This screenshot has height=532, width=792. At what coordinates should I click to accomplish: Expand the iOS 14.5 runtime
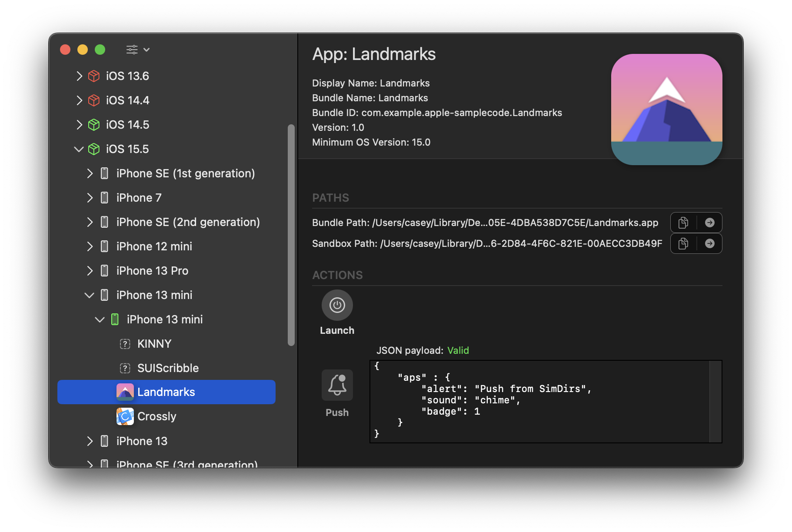pos(79,125)
